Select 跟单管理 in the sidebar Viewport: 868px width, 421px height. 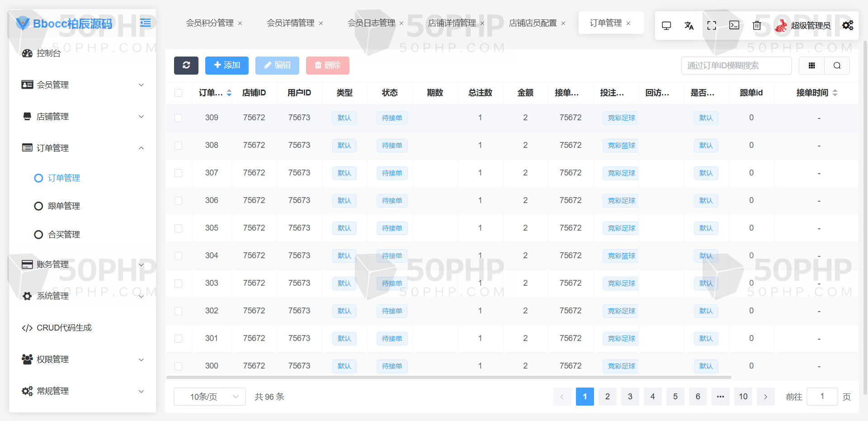(64, 206)
